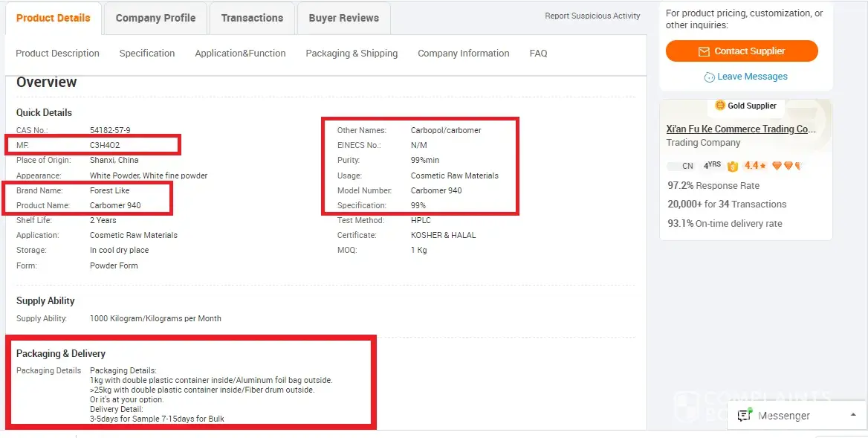Open the Product Details tab
The height and width of the screenshot is (438, 868).
(54, 18)
